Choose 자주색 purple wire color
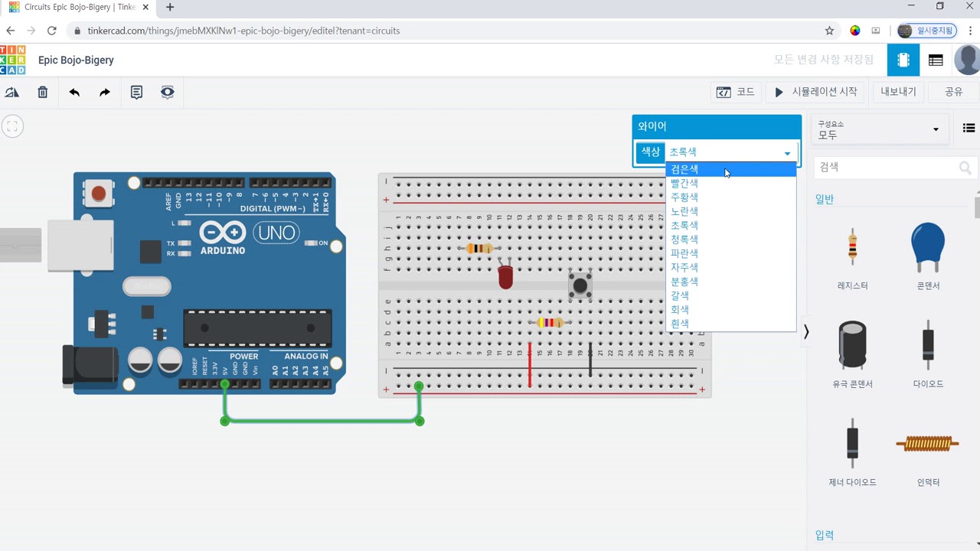The image size is (980, 551). (x=730, y=268)
